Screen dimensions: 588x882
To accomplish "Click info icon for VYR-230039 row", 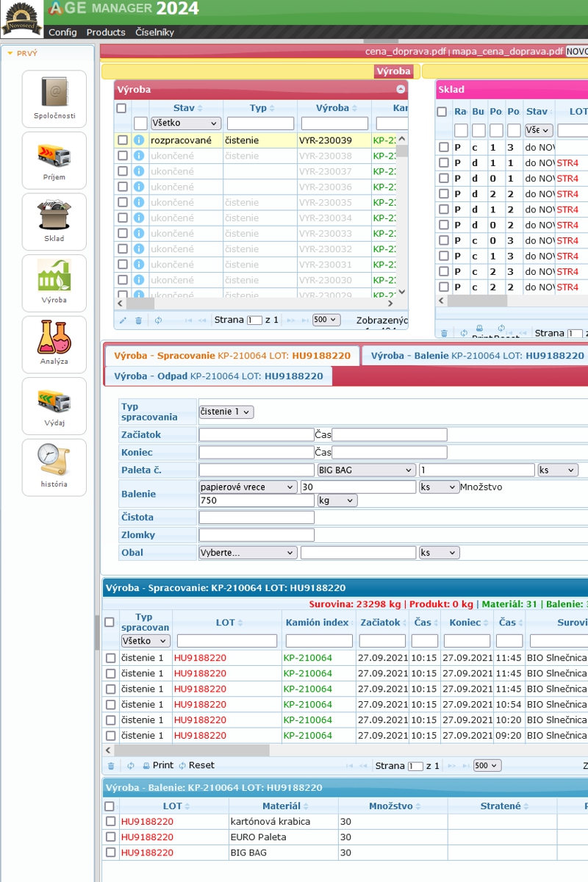I will click(139, 140).
